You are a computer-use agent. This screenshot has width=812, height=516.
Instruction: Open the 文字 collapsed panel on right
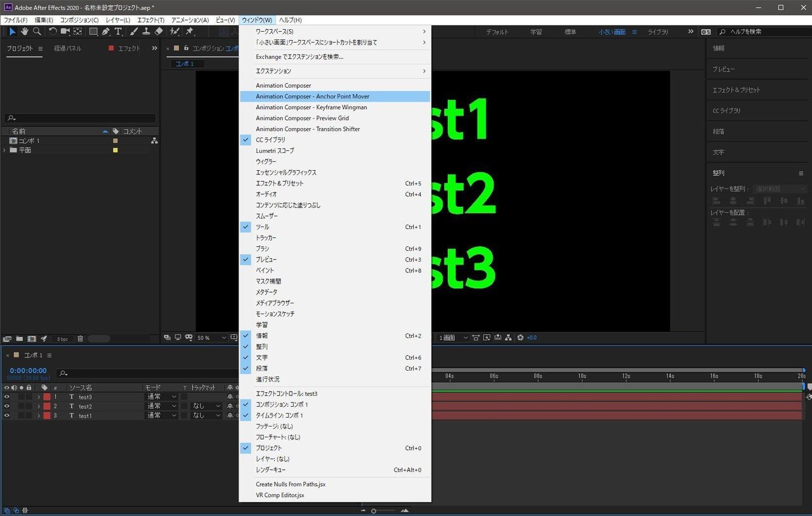(x=718, y=152)
